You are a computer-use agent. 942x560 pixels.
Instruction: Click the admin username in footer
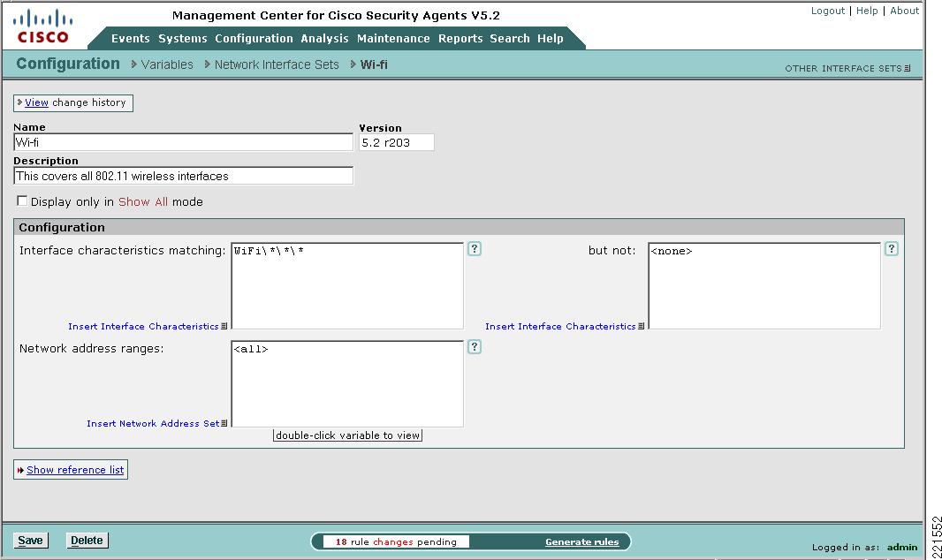tap(902, 547)
